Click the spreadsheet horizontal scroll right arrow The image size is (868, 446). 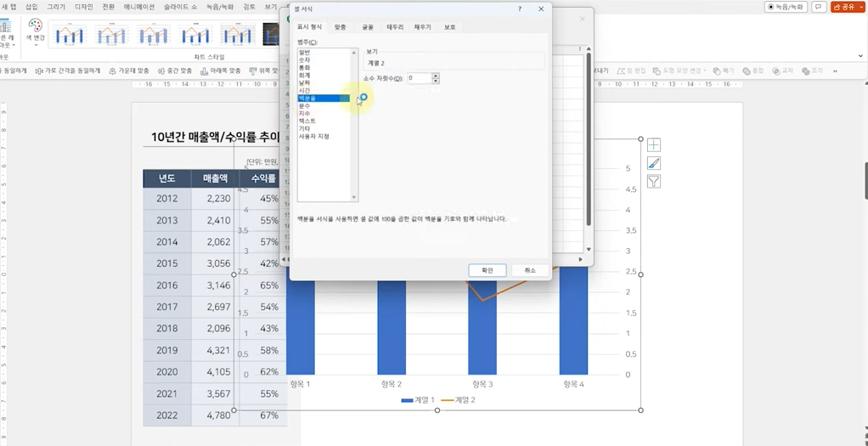click(x=580, y=259)
